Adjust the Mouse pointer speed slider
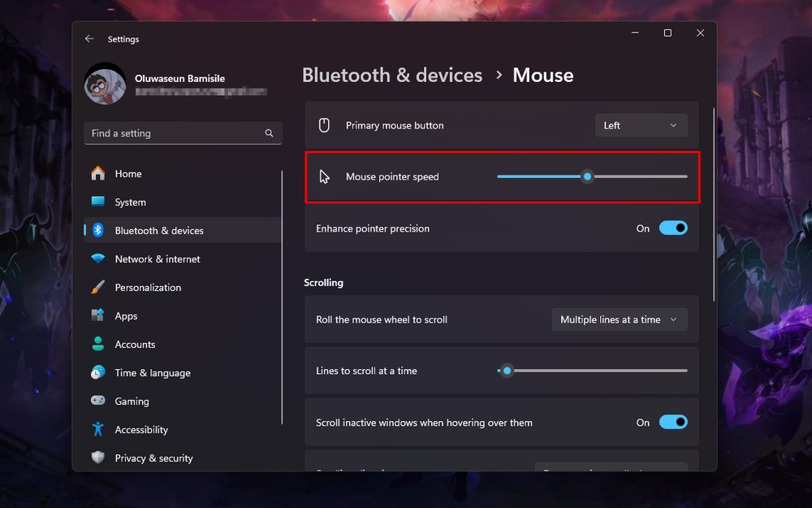 click(x=587, y=176)
